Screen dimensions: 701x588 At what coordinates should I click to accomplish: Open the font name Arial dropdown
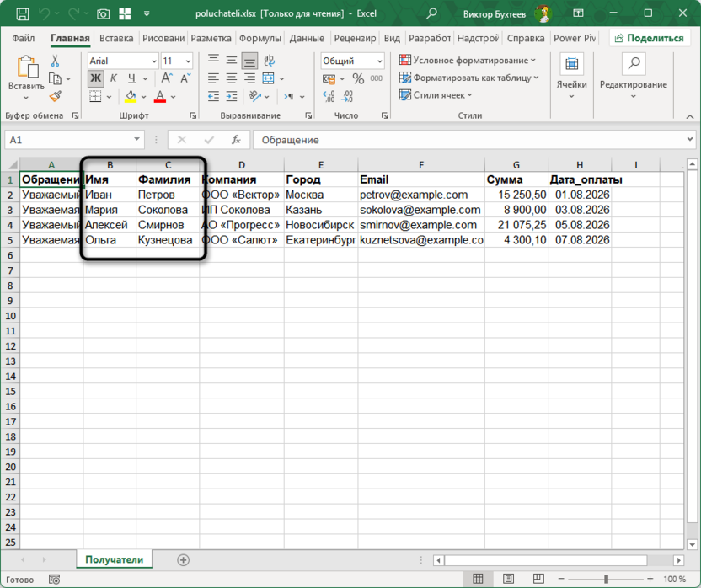[x=154, y=61]
